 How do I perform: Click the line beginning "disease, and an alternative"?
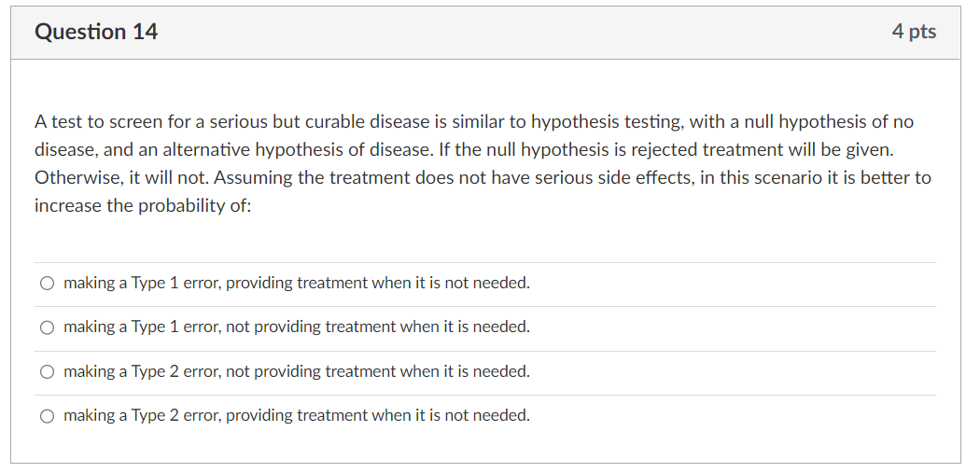click(465, 150)
